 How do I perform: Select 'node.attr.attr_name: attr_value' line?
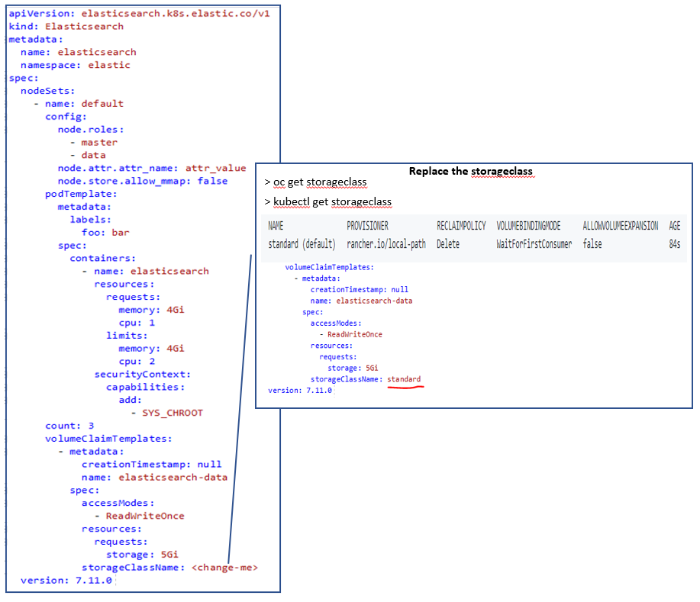coord(152,168)
